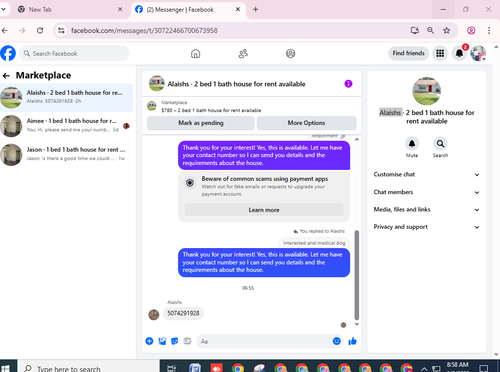Click scroll down arrow of chat scrollbar
500x372 pixels.
pyautogui.click(x=357, y=324)
